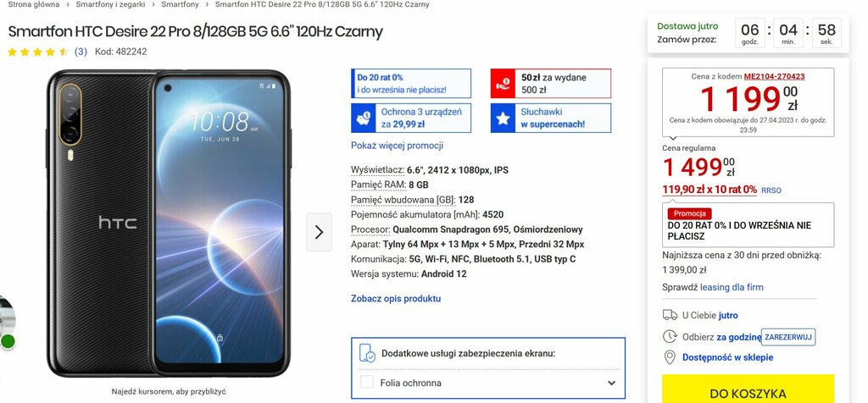
Task: Click the red hand-with-coin promo icon
Action: (x=504, y=84)
